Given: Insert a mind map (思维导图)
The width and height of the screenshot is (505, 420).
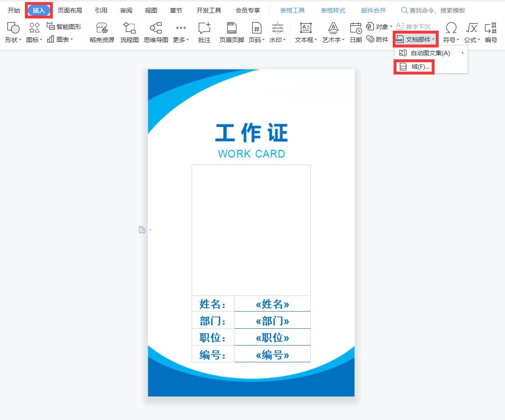Looking at the screenshot, I should (x=156, y=32).
